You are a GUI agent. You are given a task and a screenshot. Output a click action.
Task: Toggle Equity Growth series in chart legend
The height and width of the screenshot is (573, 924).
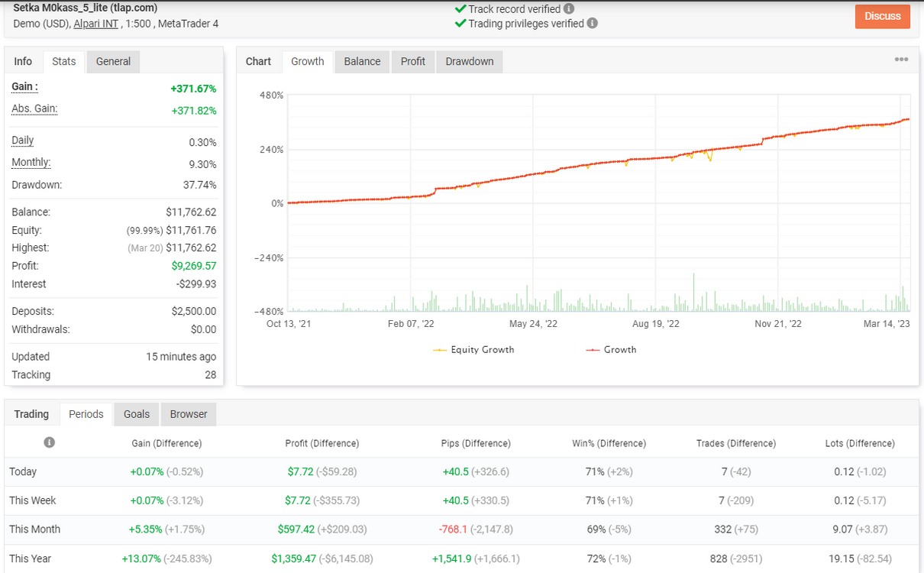tap(473, 350)
